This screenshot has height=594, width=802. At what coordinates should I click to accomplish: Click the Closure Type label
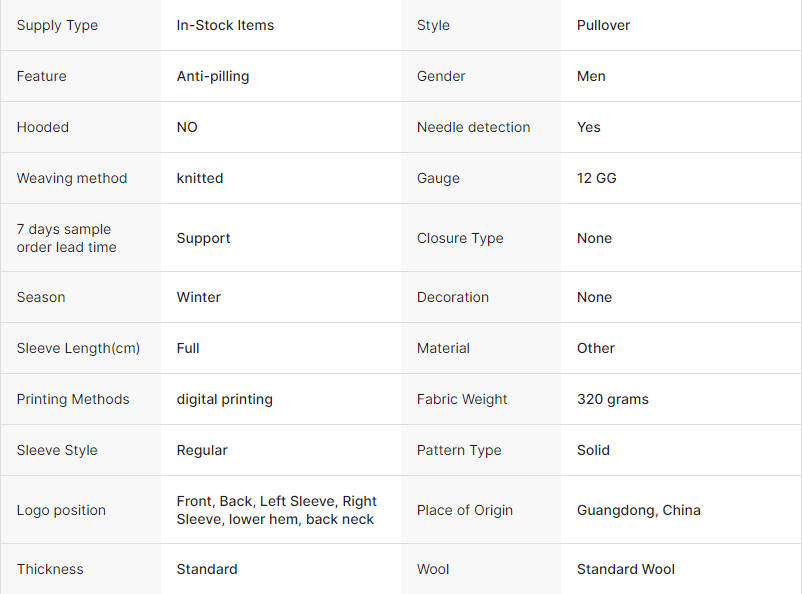click(x=460, y=238)
